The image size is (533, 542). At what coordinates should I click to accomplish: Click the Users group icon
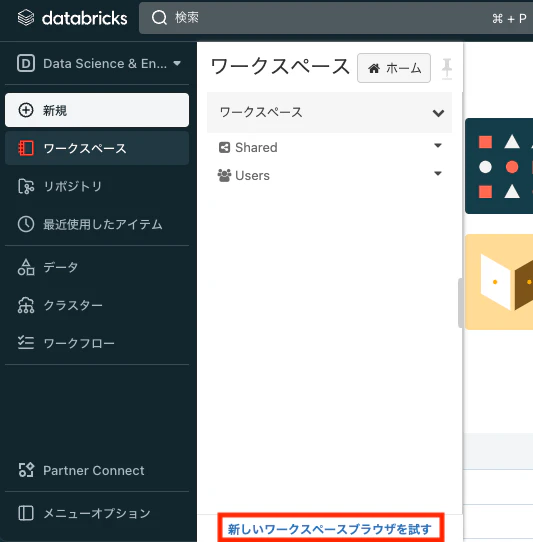pyautogui.click(x=224, y=176)
